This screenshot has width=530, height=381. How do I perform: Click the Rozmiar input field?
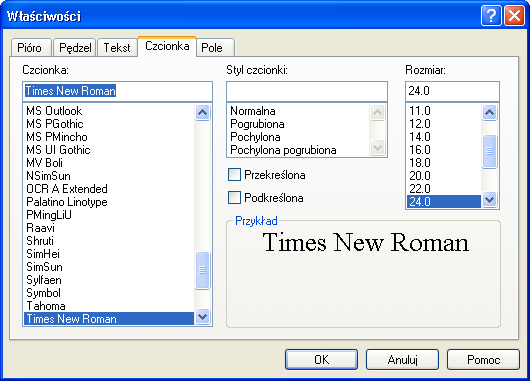452,91
